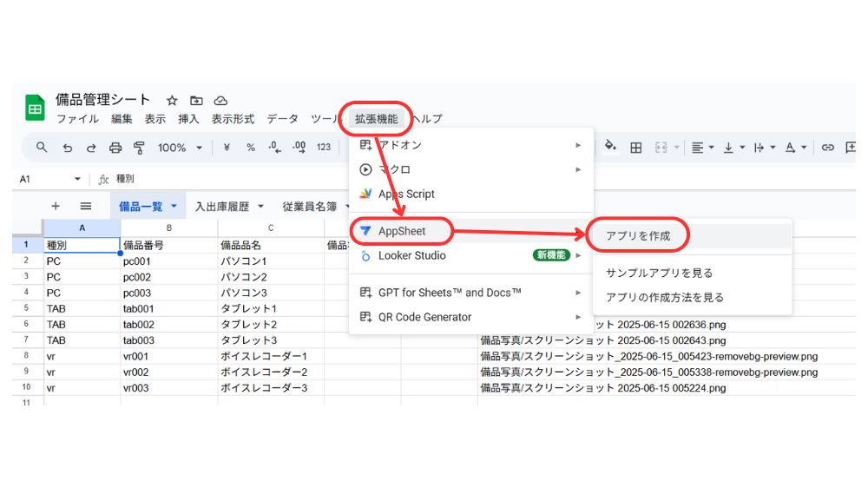Open the fill color bucket
Image resolution: width=868 pixels, height=488 pixels.
tap(610, 146)
